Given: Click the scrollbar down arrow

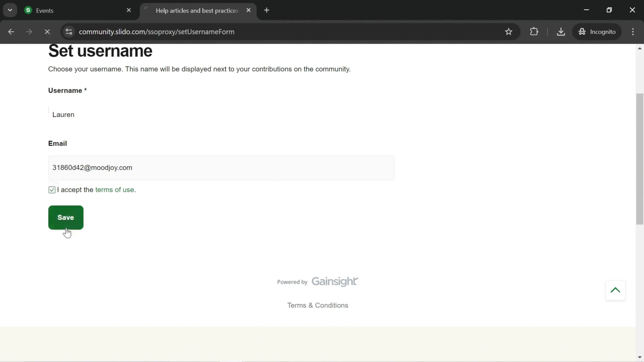Looking at the screenshot, I should pyautogui.click(x=639, y=357).
